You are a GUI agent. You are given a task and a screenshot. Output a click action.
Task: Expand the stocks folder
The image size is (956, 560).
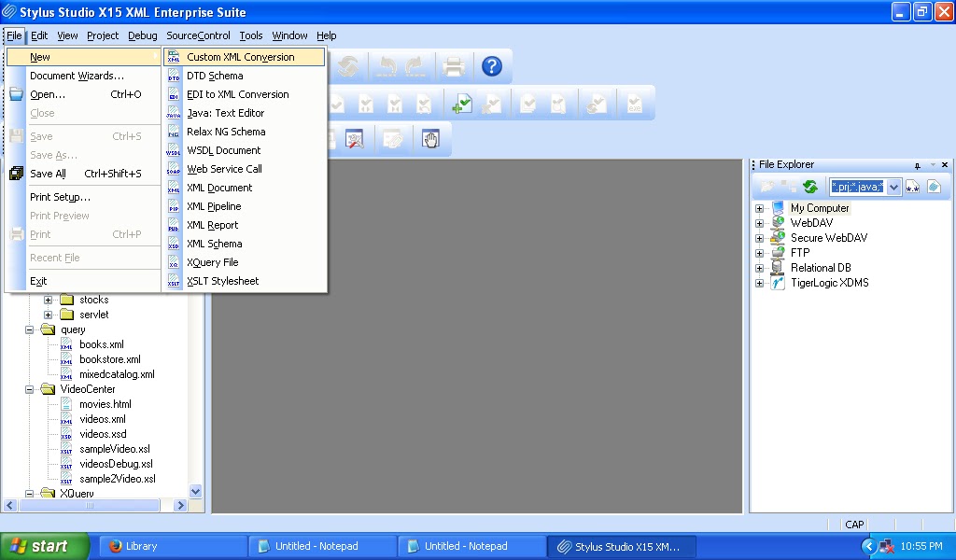[x=48, y=300]
